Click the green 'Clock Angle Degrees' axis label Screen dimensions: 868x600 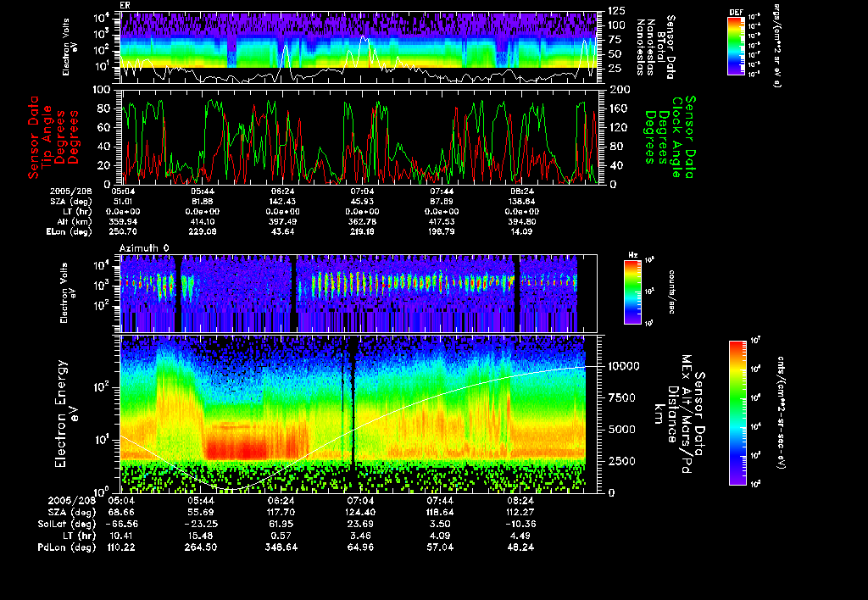tap(670, 136)
